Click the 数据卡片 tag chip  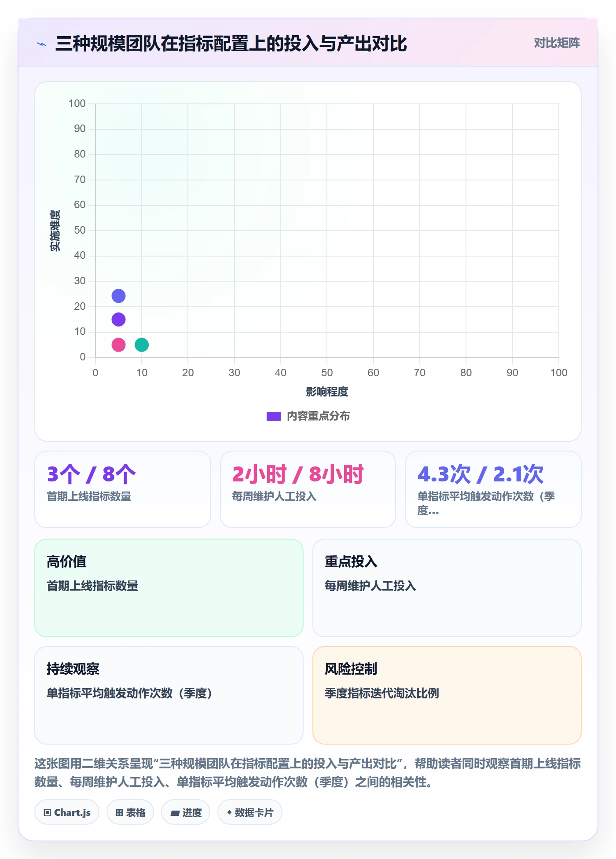coord(250,812)
